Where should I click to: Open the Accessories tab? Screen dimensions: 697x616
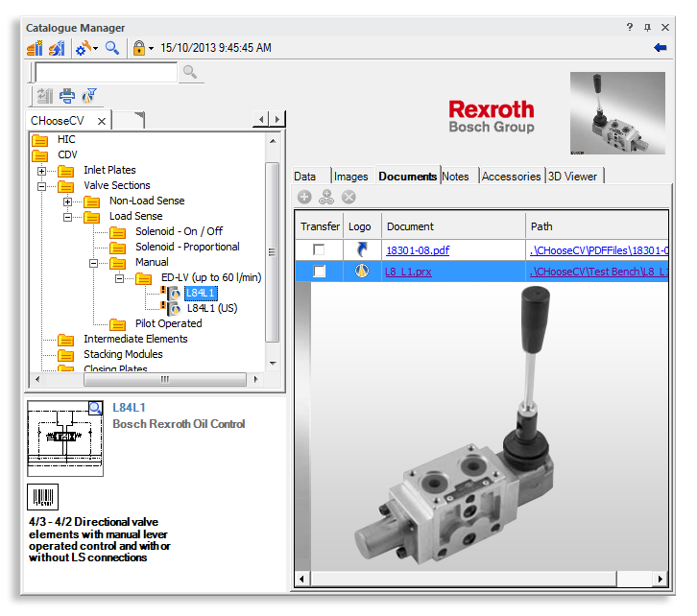(511, 177)
